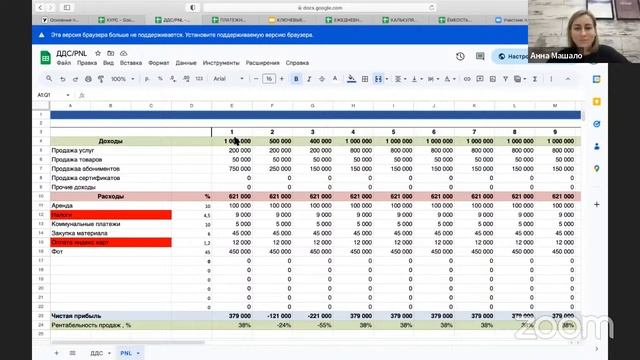Open Contacts in the side panel

point(597,146)
